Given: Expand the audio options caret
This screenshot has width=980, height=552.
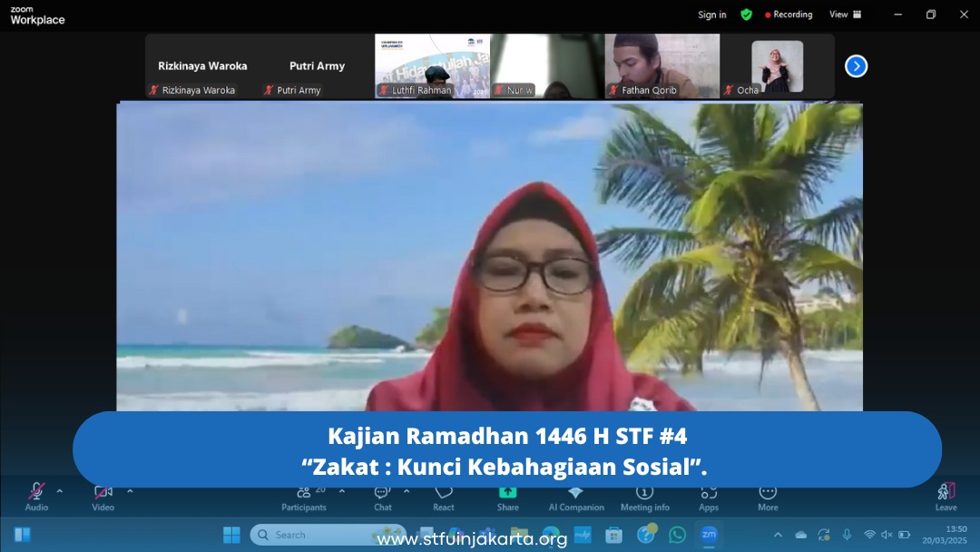Looking at the screenshot, I should tap(60, 491).
